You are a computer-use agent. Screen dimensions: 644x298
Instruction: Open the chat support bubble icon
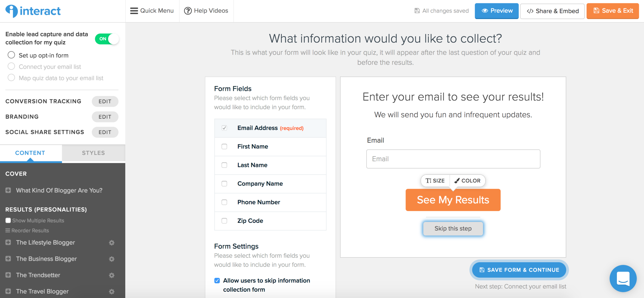tap(623, 278)
